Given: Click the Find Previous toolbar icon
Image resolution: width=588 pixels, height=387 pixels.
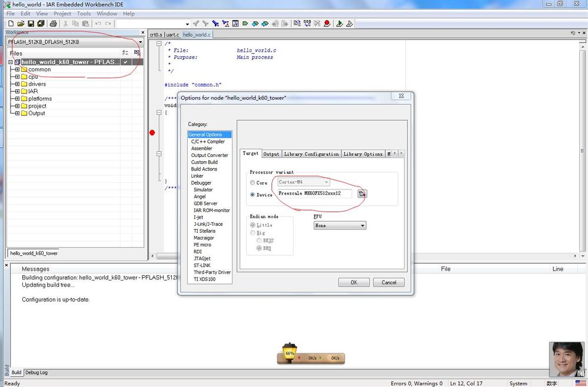Looking at the screenshot, I should click(196, 24).
